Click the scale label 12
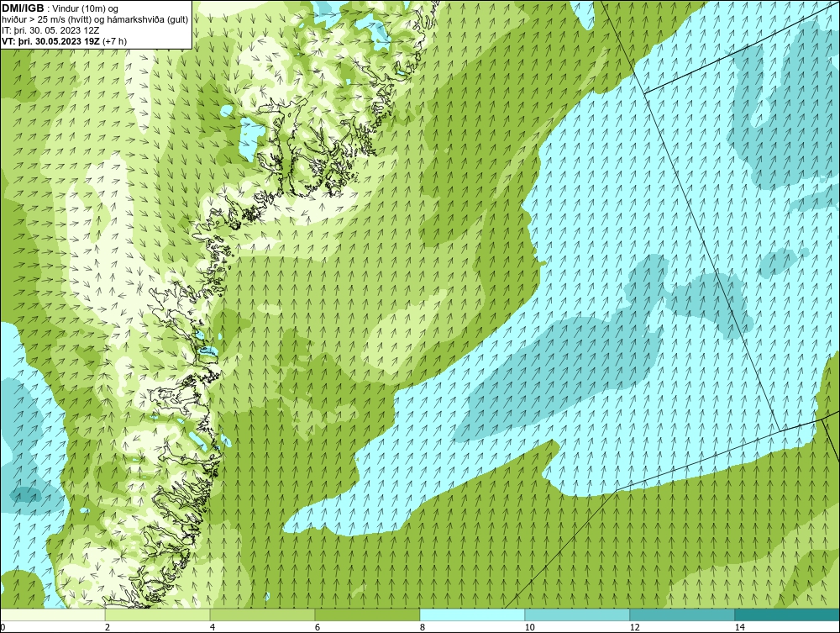Image resolution: width=840 pixels, height=633 pixels. coord(634,627)
